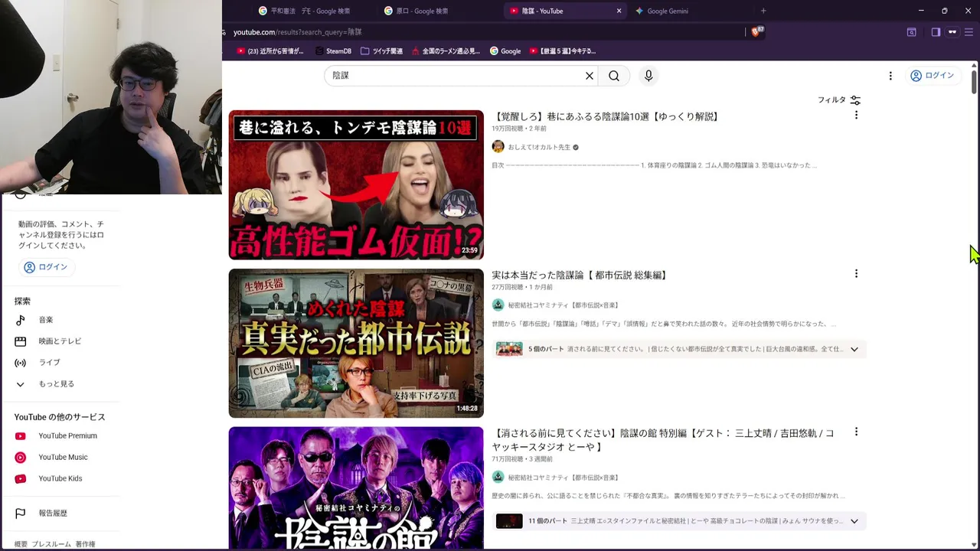Click the 11 個のパート chapter preview thumbnail
Image resolution: width=980 pixels, height=551 pixels.
[509, 521]
